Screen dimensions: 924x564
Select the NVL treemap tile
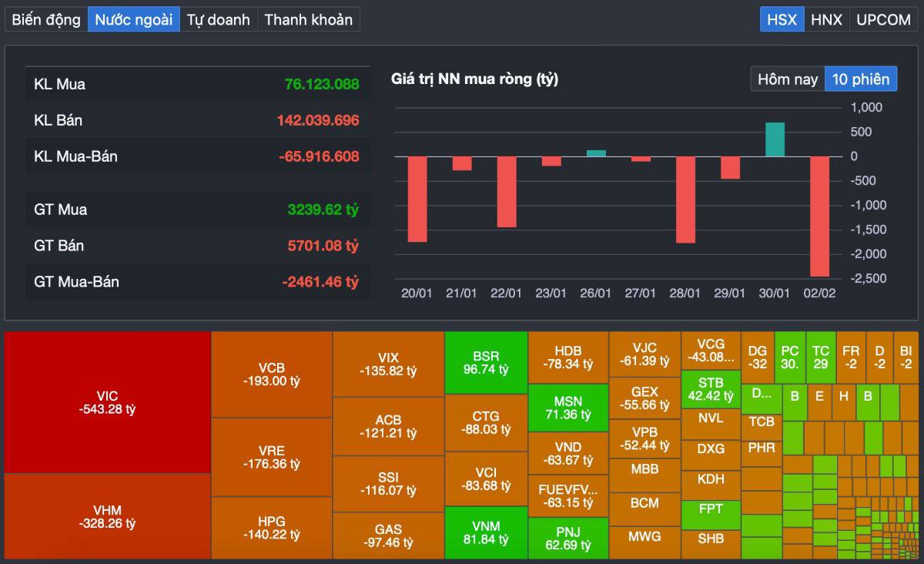tap(711, 424)
